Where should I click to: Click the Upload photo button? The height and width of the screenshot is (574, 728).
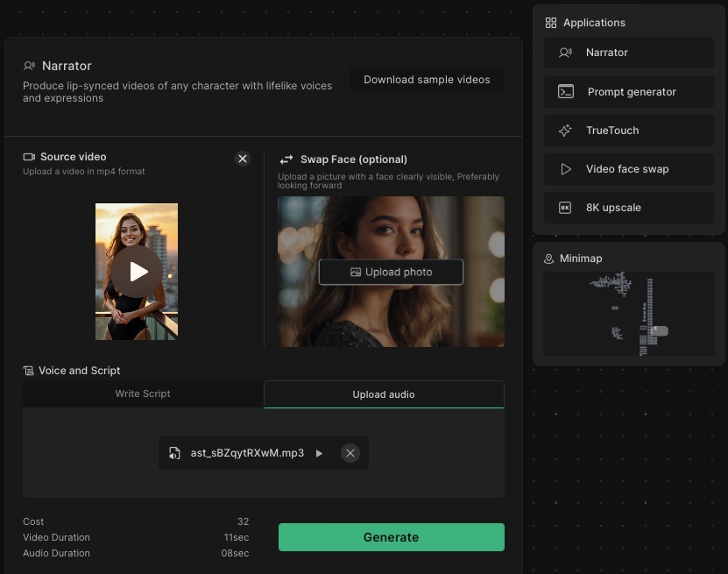point(391,273)
